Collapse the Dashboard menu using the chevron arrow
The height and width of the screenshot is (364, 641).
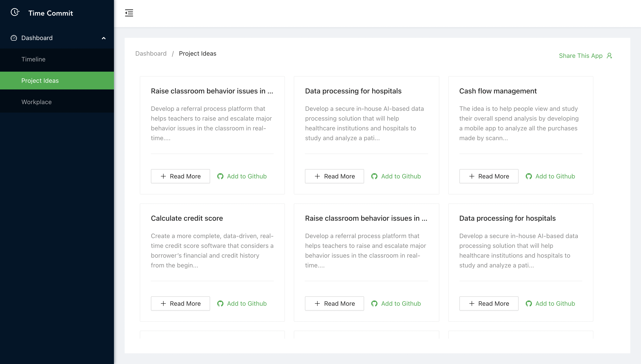click(x=103, y=38)
